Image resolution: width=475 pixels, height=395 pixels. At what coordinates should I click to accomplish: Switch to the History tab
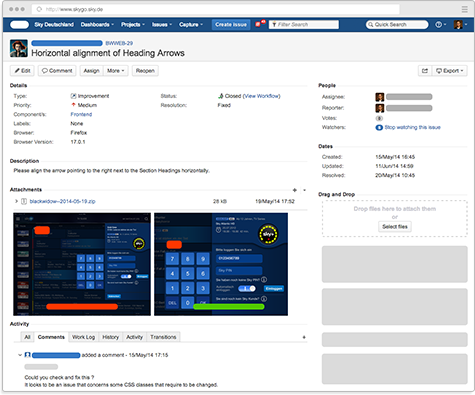click(x=110, y=337)
